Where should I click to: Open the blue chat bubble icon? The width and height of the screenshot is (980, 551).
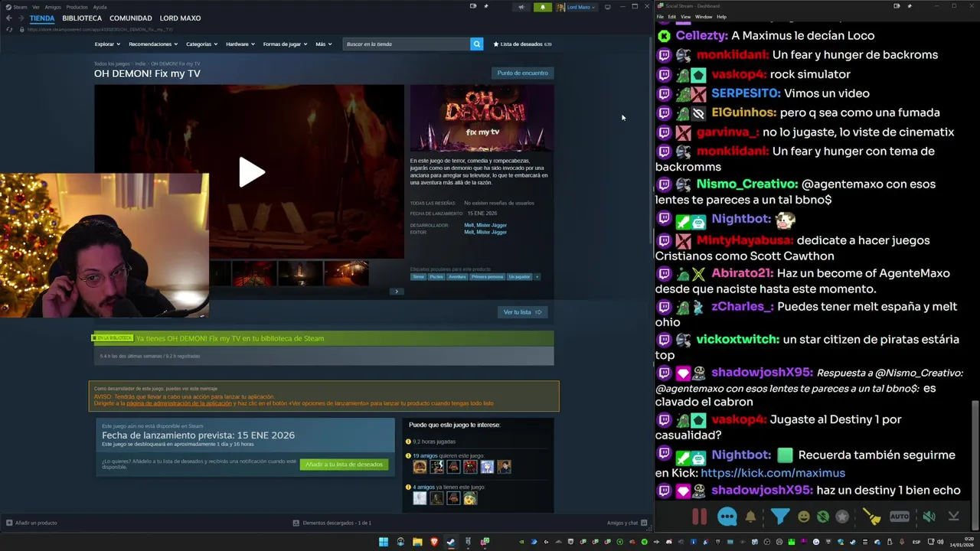pos(727,517)
